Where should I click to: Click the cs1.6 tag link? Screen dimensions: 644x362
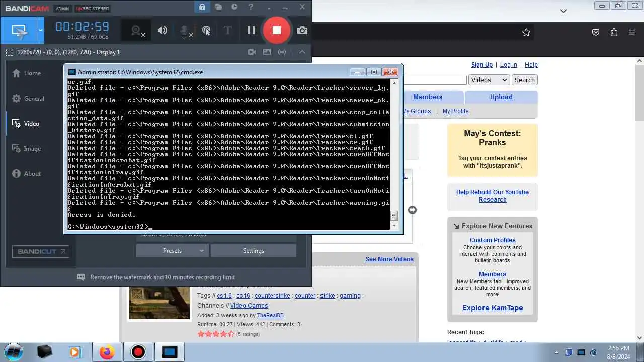224,296
